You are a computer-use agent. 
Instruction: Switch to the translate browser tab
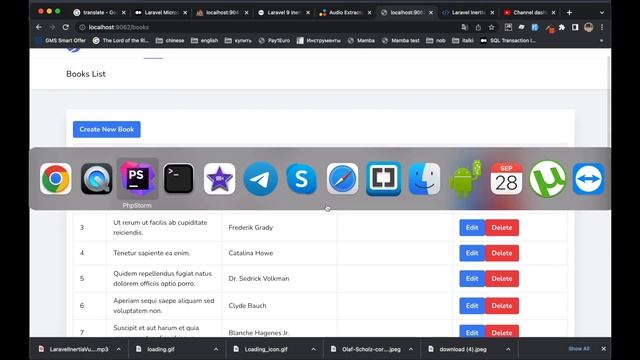point(100,13)
